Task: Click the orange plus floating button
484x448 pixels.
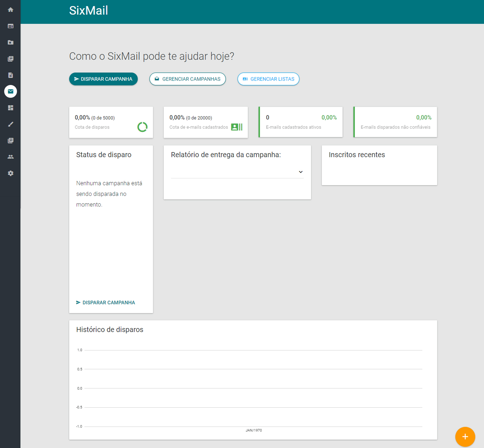Action: pos(465,437)
